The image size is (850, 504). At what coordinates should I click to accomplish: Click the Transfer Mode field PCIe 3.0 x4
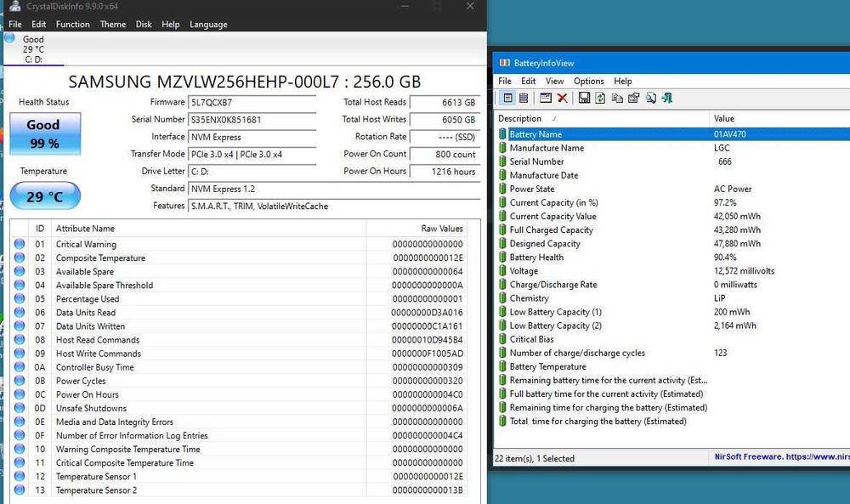[x=252, y=155]
